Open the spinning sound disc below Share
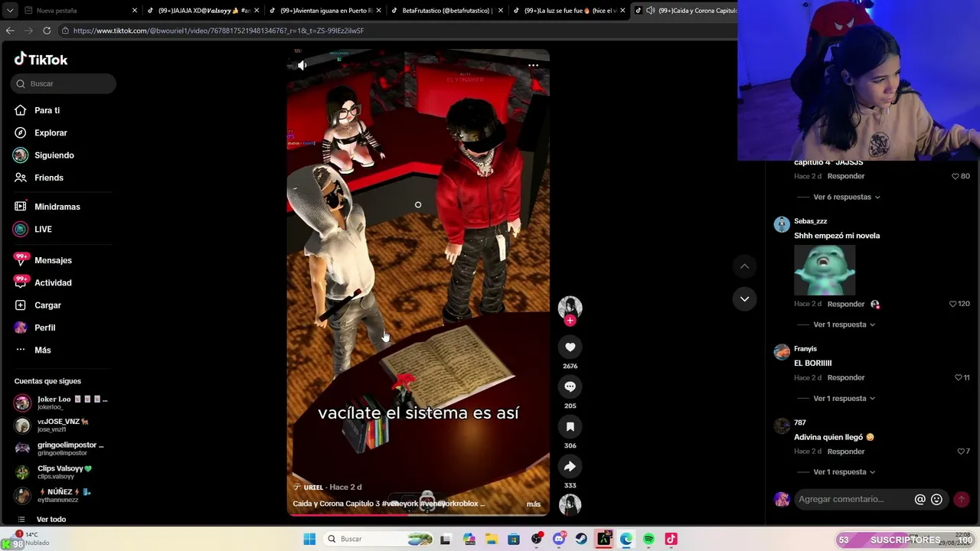 570,504
